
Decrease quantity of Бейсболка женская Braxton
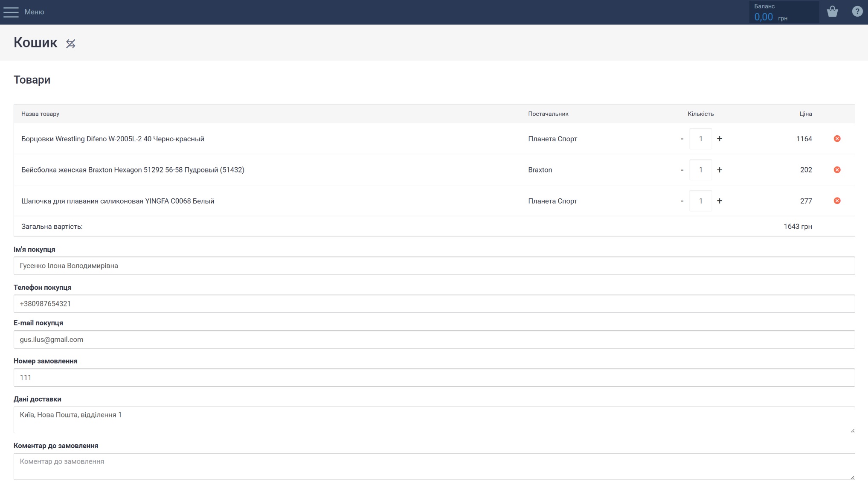tap(682, 170)
